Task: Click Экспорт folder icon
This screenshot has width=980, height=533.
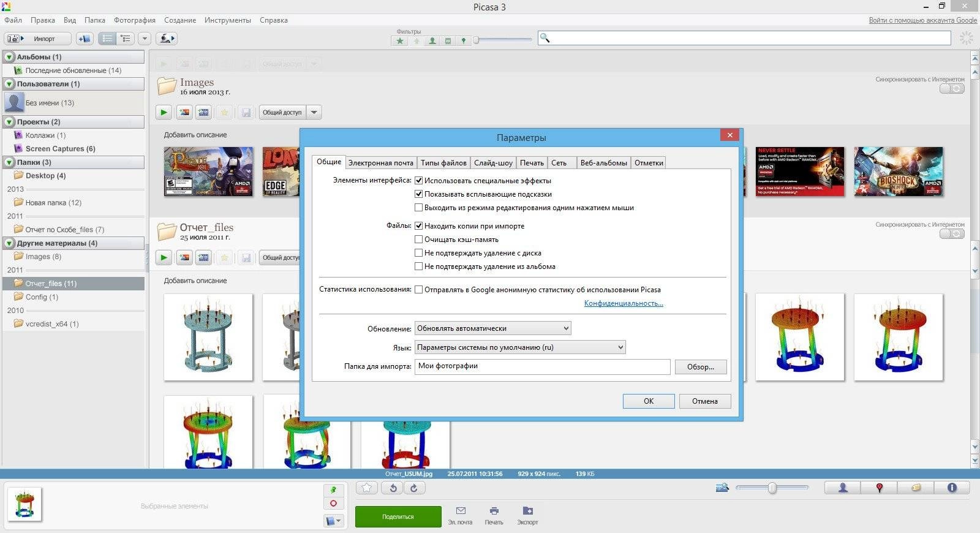Action: click(x=527, y=511)
